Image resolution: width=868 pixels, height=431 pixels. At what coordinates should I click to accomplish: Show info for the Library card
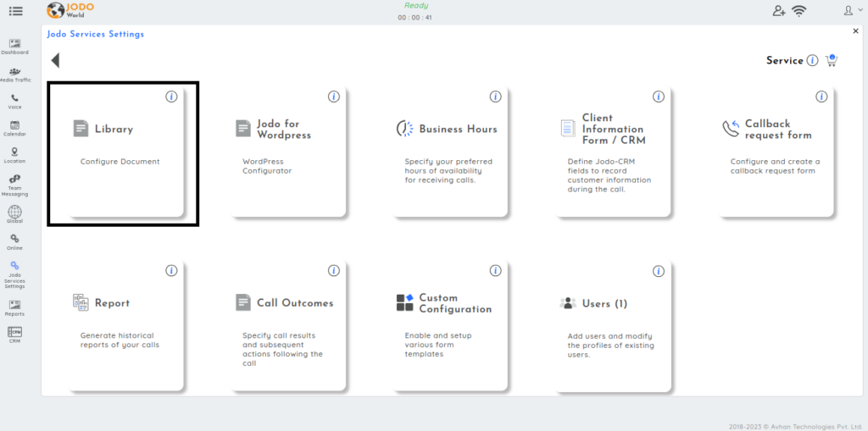coord(171,97)
